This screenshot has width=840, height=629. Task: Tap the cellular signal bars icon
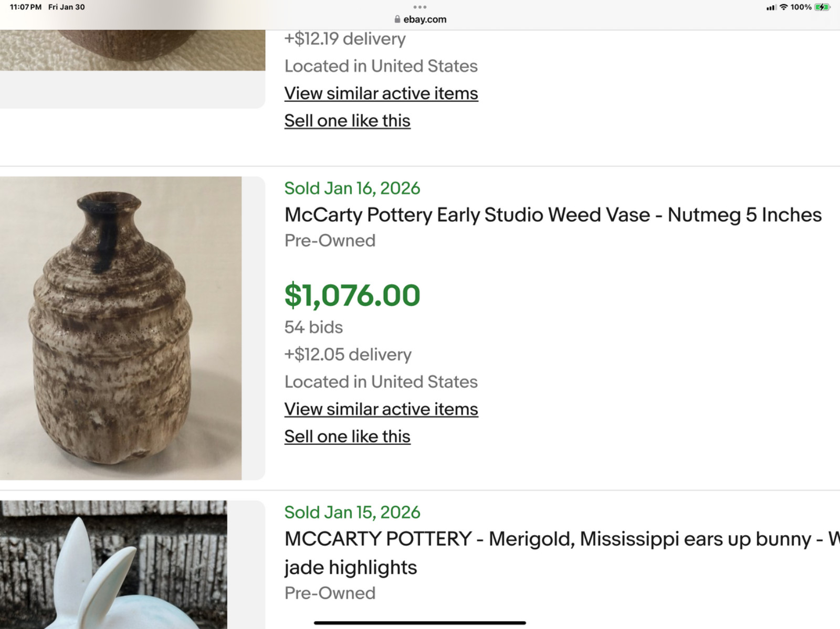(x=771, y=7)
